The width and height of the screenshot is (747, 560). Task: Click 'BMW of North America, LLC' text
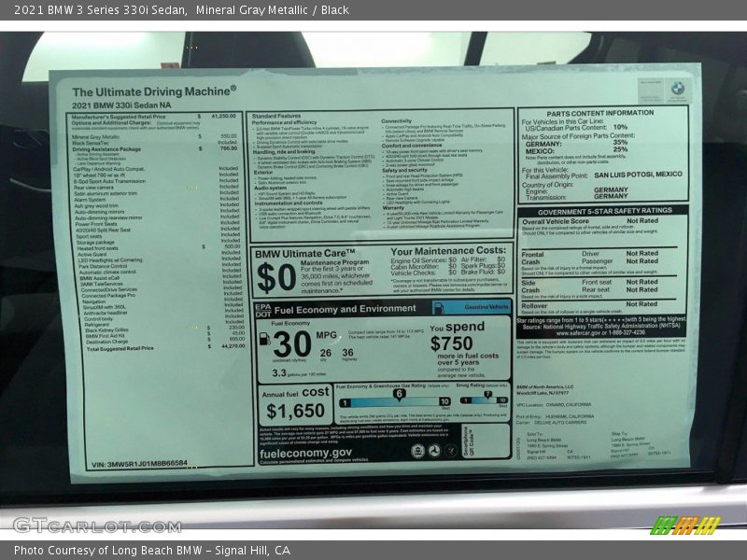coord(544,386)
